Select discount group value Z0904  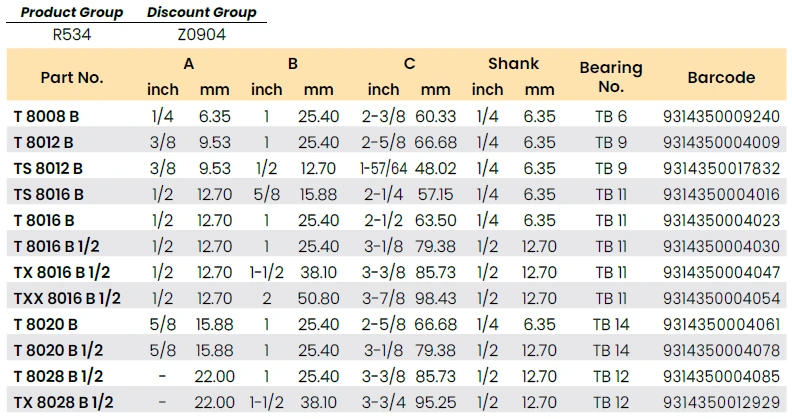201,35
